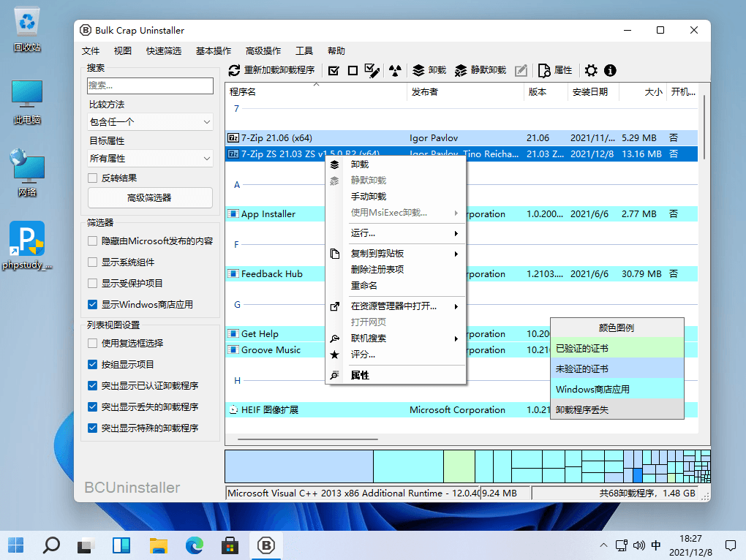Uncheck 突出显示已认证卸载程序 checkbox

click(x=93, y=385)
